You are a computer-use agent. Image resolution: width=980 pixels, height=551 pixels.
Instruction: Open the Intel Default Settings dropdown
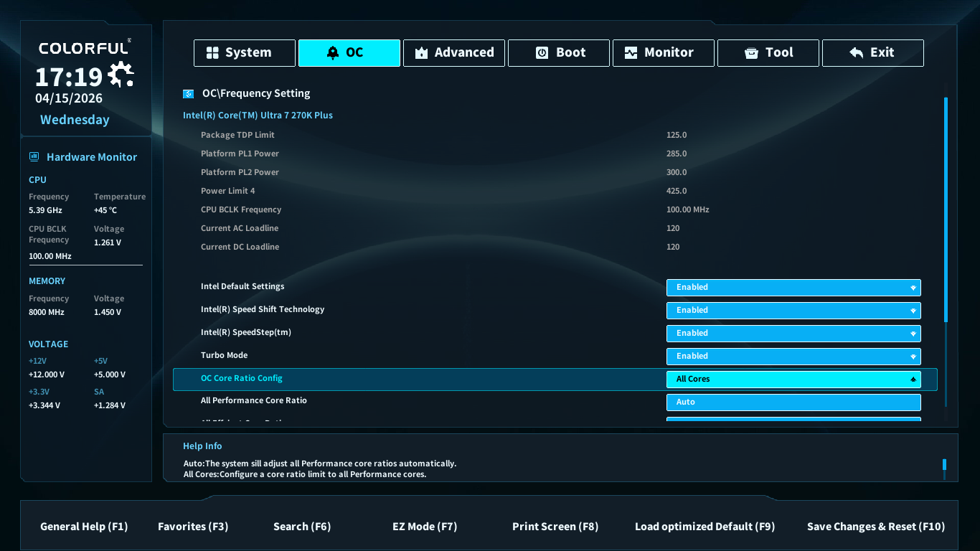[793, 288]
